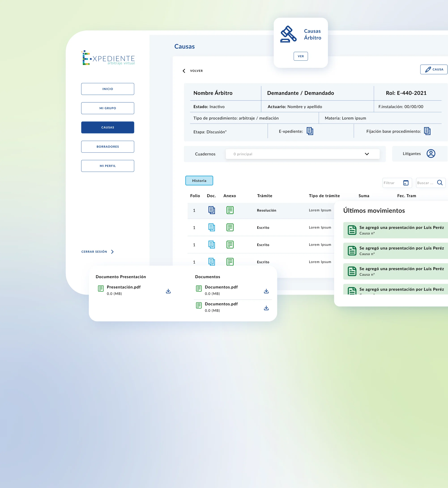448x488 pixels.
Task: Click the Resolución trámite cell
Action: click(x=267, y=210)
